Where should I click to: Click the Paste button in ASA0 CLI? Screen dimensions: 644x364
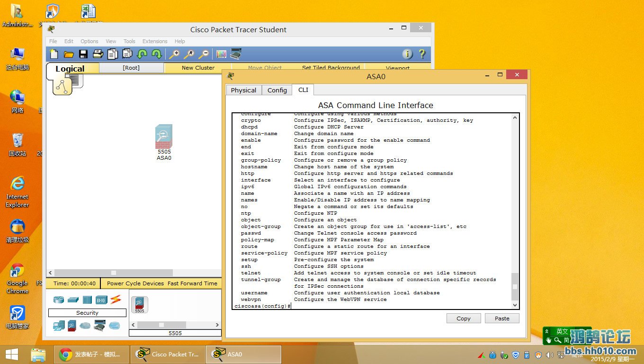(502, 318)
